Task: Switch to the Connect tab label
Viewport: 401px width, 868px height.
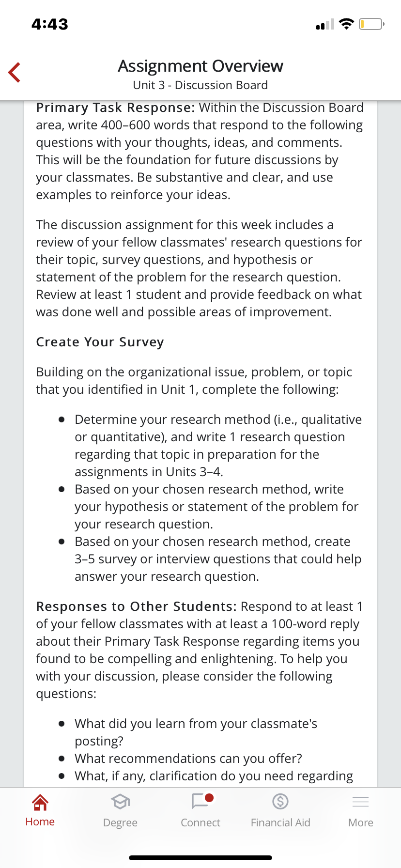Action: (x=200, y=822)
